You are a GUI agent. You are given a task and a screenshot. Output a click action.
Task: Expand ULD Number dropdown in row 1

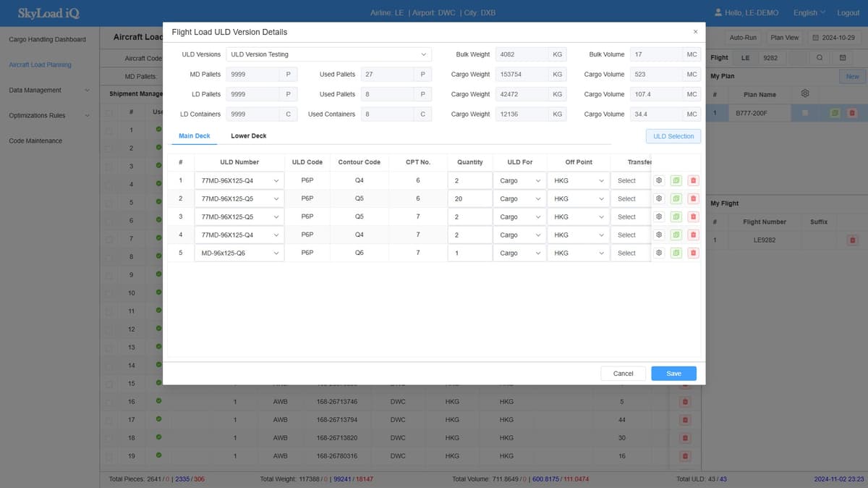(x=239, y=180)
